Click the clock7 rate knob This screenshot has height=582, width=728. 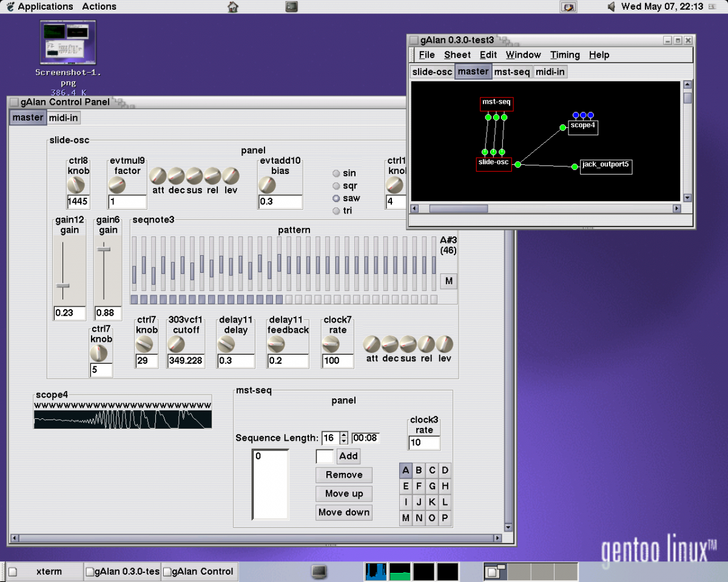coord(331,344)
